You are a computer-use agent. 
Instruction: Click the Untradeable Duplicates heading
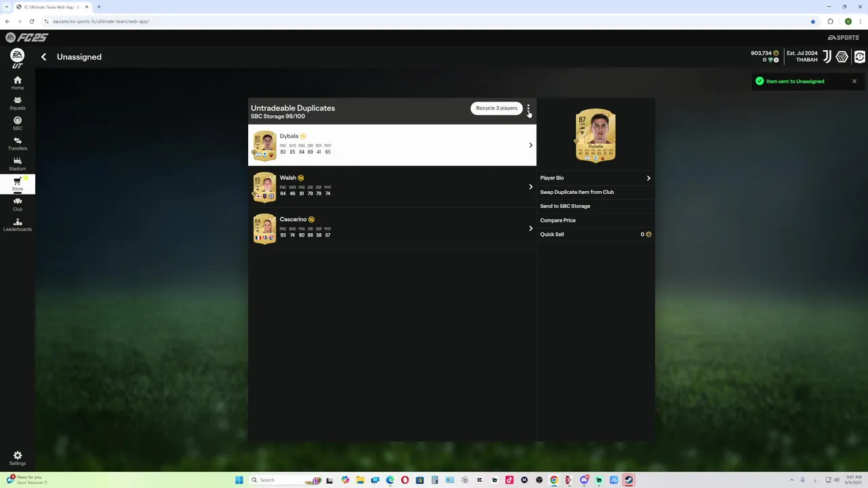[x=293, y=108]
